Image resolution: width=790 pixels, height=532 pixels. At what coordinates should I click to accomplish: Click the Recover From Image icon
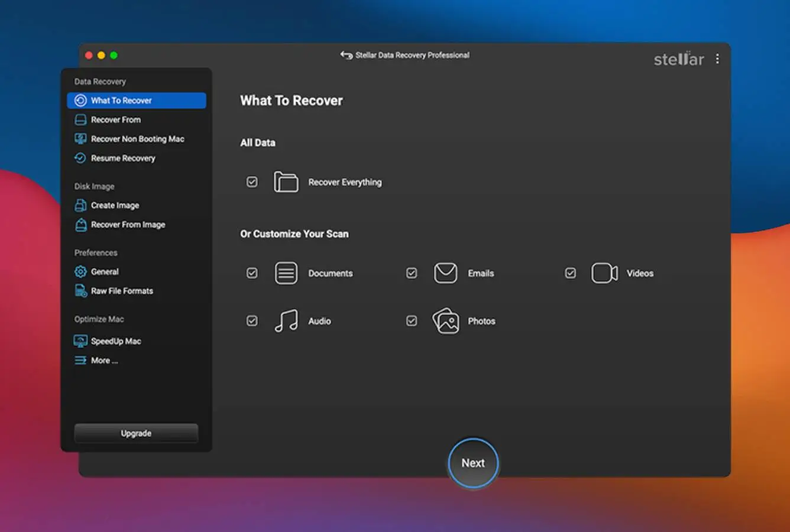[80, 225]
